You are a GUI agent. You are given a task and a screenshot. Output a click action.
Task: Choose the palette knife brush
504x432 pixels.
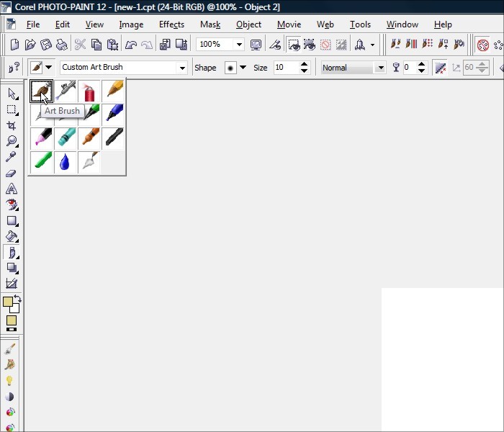[90, 161]
